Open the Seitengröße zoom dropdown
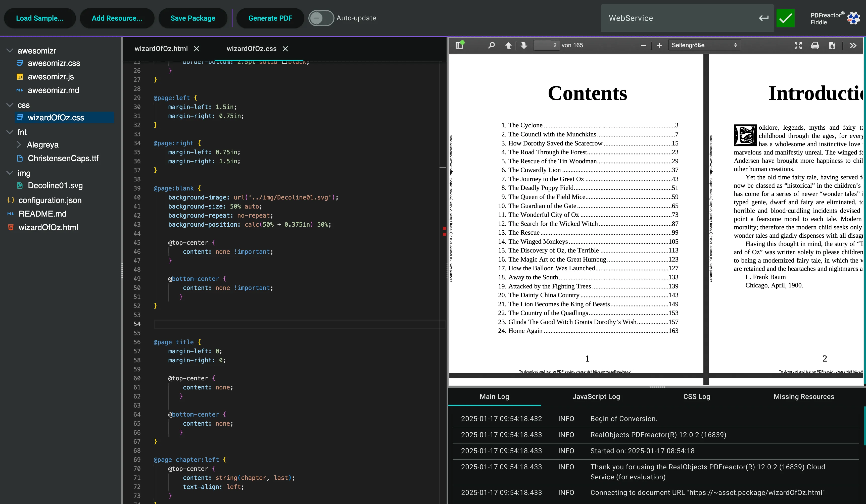This screenshot has height=504, width=866. tap(704, 45)
